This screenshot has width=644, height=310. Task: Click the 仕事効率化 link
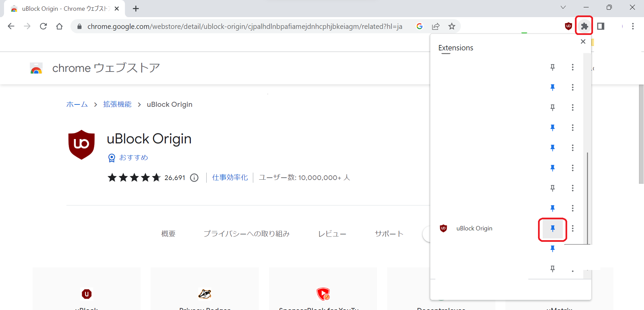click(230, 177)
